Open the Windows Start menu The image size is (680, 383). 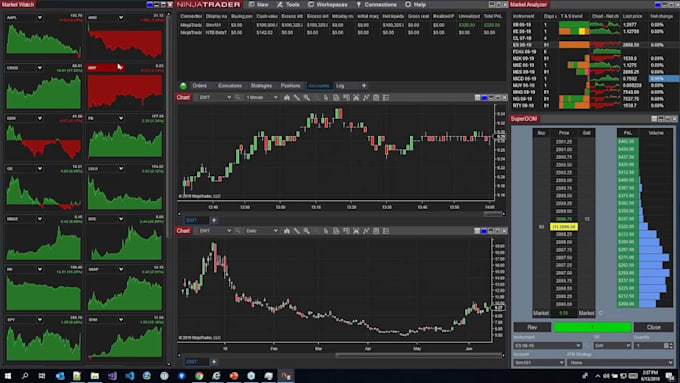click(7, 376)
